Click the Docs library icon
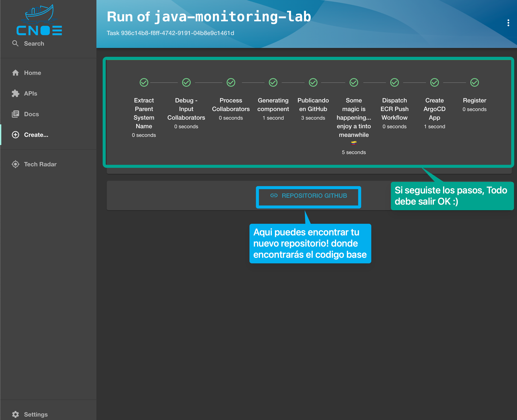This screenshot has width=517, height=420. [x=15, y=114]
